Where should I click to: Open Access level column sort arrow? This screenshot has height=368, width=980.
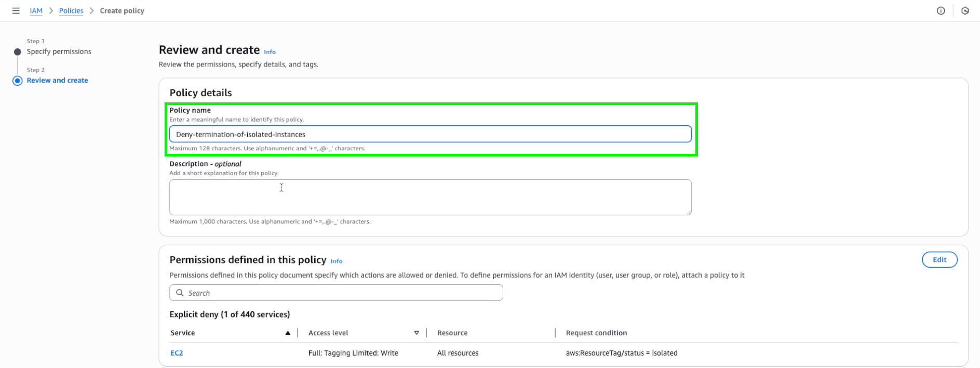(x=417, y=333)
